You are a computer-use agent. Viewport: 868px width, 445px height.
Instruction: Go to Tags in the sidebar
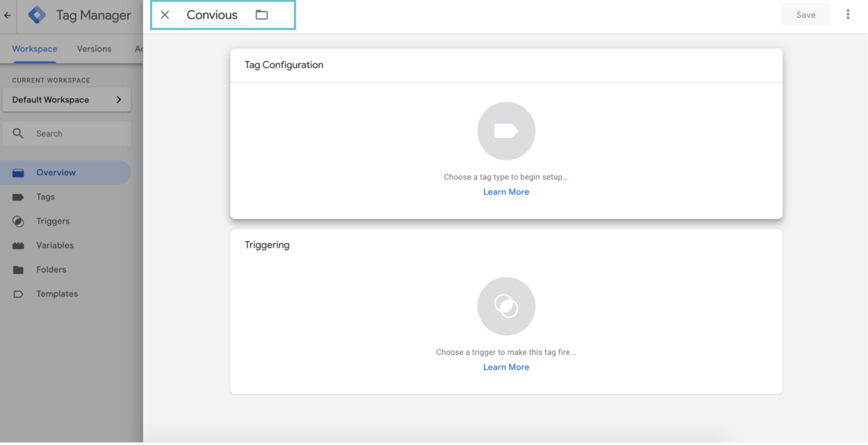click(45, 197)
